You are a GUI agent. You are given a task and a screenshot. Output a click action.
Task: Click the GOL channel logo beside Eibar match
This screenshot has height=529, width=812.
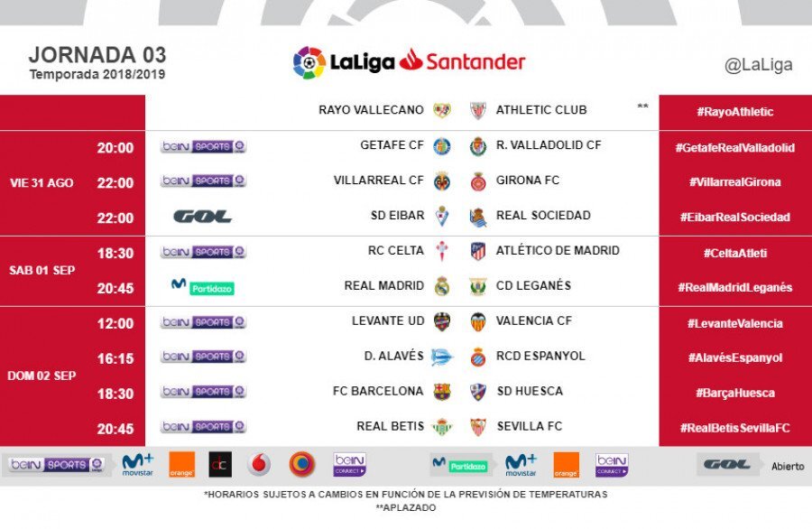202,217
